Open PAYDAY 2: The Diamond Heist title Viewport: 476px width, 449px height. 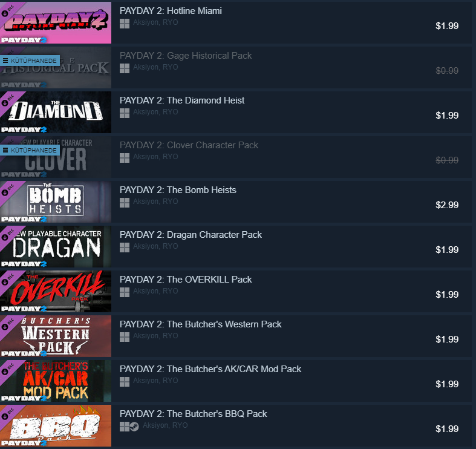(x=182, y=100)
